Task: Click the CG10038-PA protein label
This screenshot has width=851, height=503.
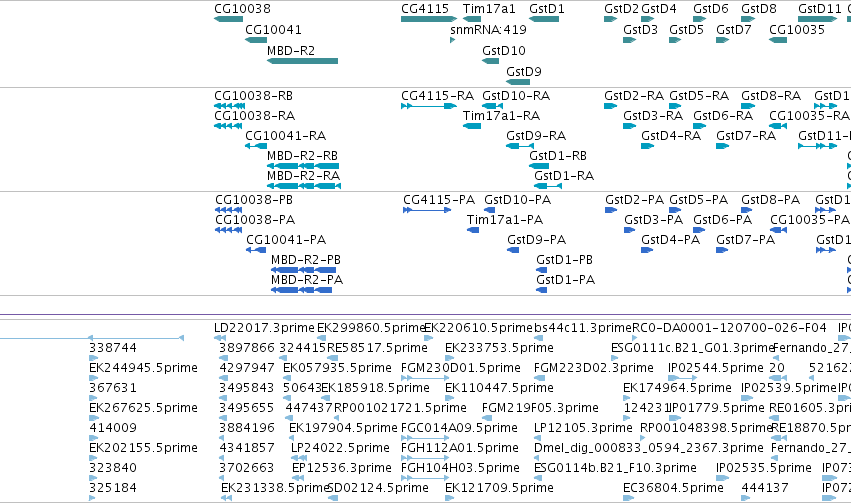Action: pyautogui.click(x=255, y=220)
